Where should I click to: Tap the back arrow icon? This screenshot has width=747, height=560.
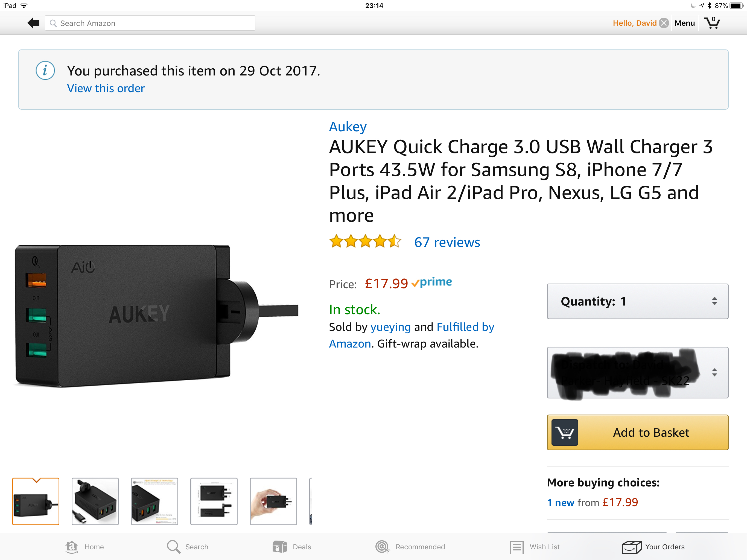click(x=33, y=23)
